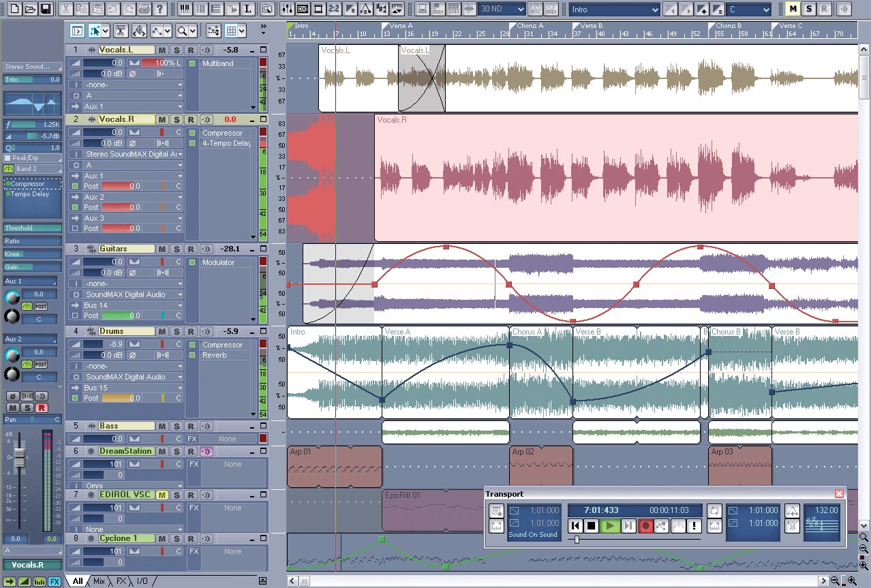Select the Scissors split tool
871x588 pixels.
120,31
